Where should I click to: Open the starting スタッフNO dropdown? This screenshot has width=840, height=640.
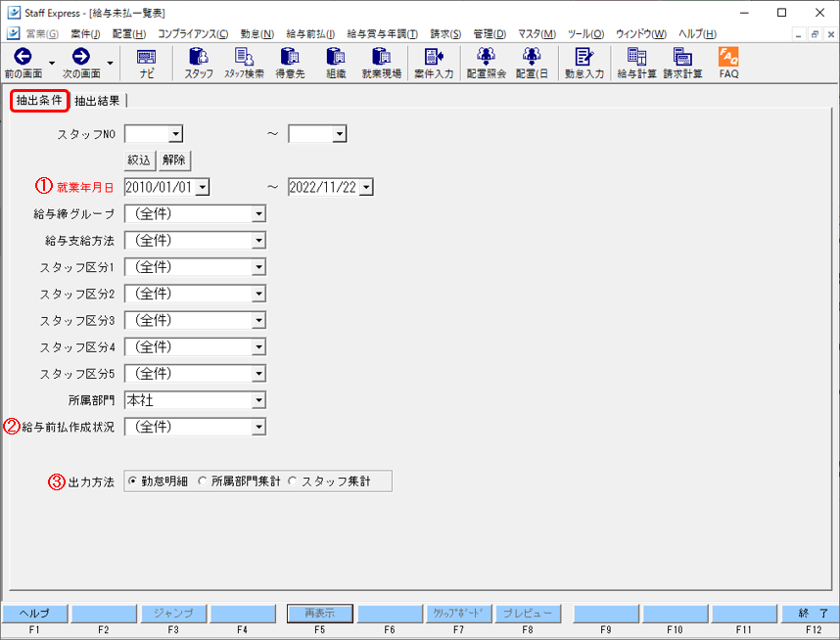pos(175,134)
